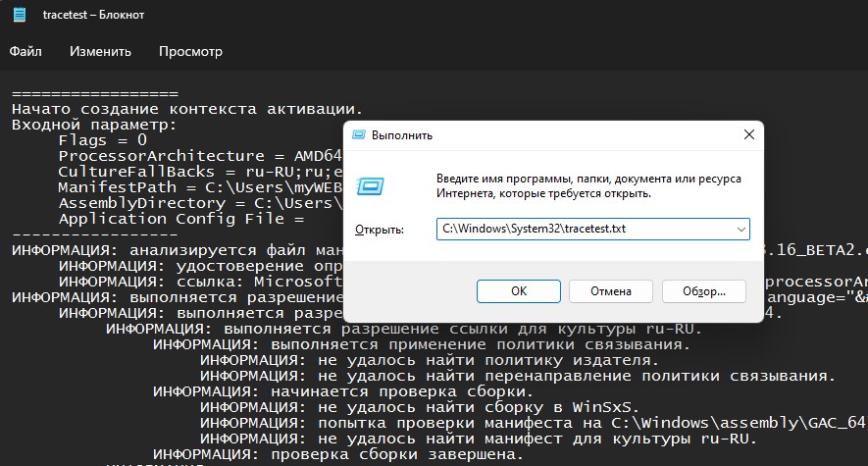Click the 'CultureFallBacks' line in Notepad

click(x=200, y=172)
